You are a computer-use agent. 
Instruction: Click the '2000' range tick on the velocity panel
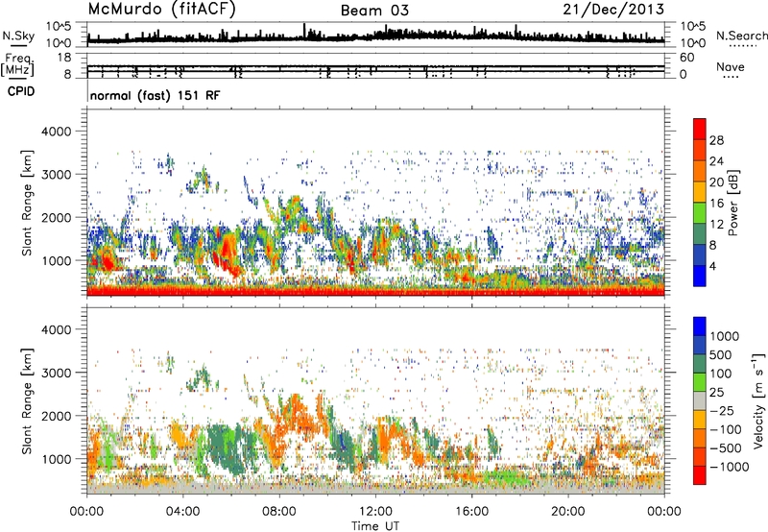(x=56, y=416)
